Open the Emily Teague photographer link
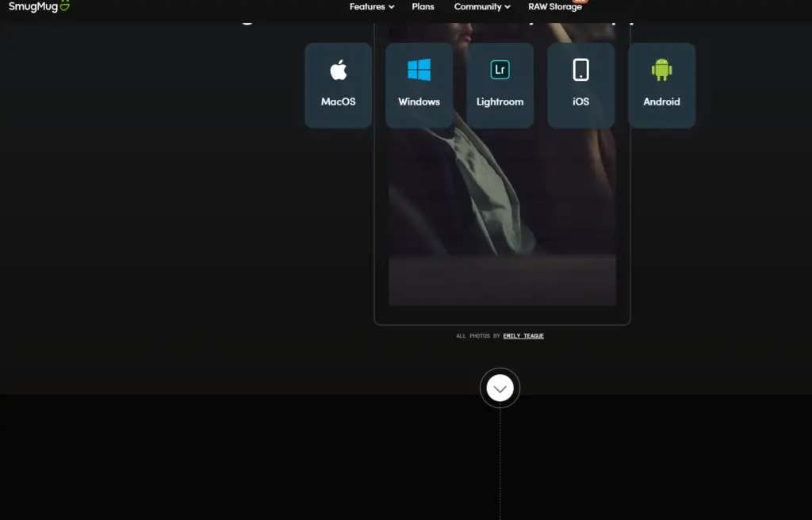The image size is (812, 520). pyautogui.click(x=523, y=336)
